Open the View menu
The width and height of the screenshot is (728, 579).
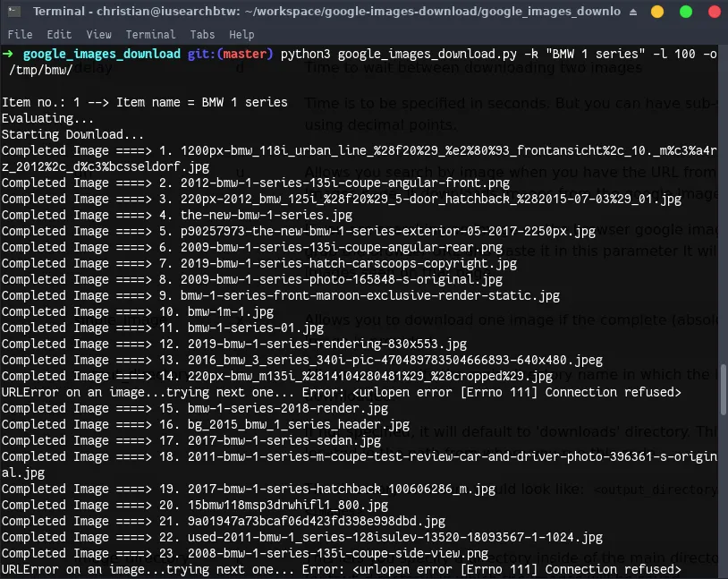(98, 35)
